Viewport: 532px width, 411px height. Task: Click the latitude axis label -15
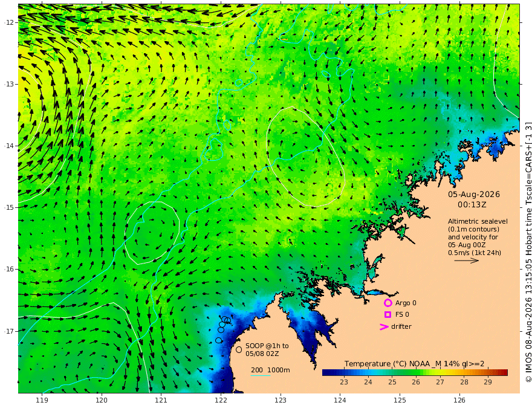[9, 207]
